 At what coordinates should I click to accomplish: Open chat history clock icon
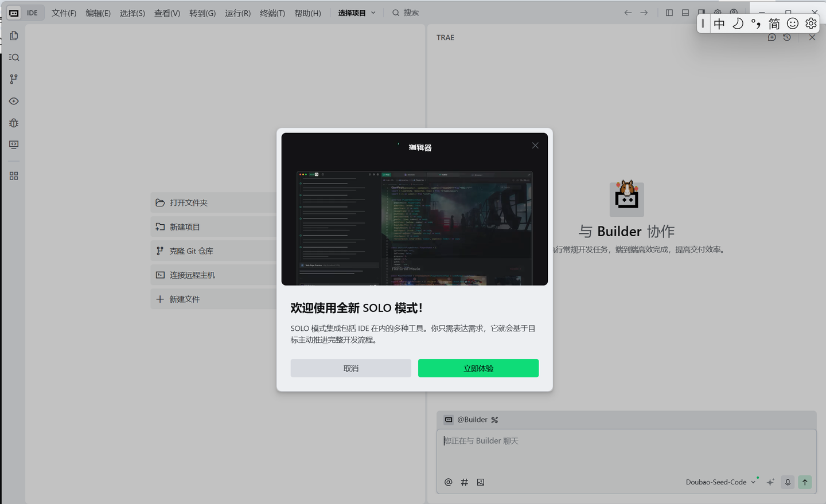pyautogui.click(x=787, y=37)
